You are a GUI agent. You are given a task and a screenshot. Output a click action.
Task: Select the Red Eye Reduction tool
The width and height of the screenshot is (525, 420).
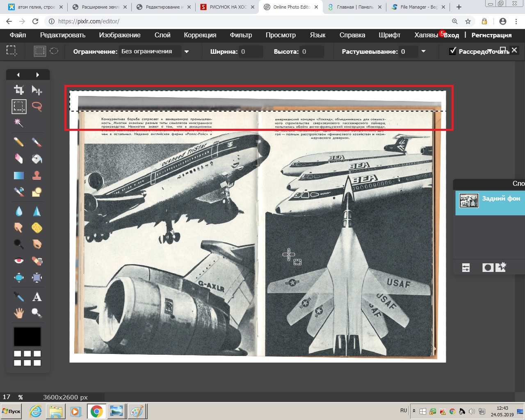(x=19, y=261)
